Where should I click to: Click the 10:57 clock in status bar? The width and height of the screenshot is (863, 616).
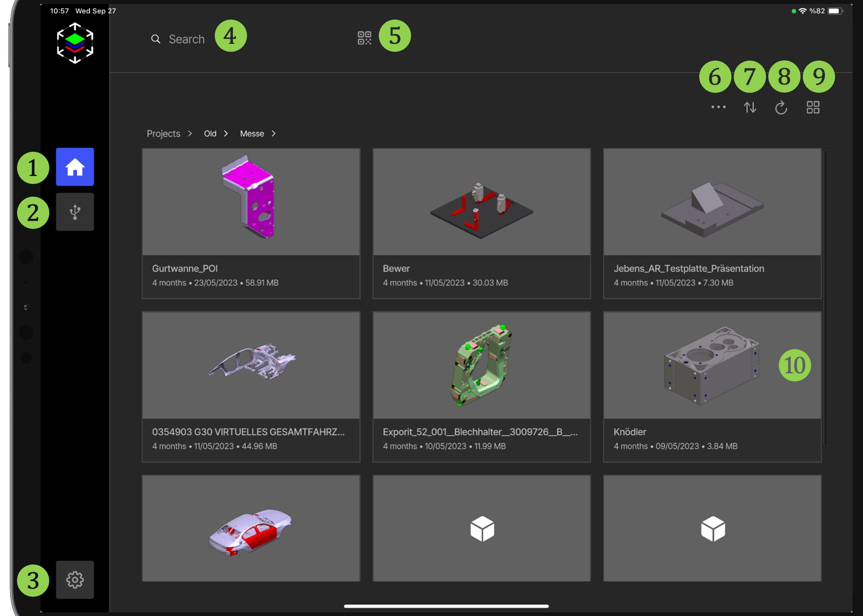(x=59, y=11)
